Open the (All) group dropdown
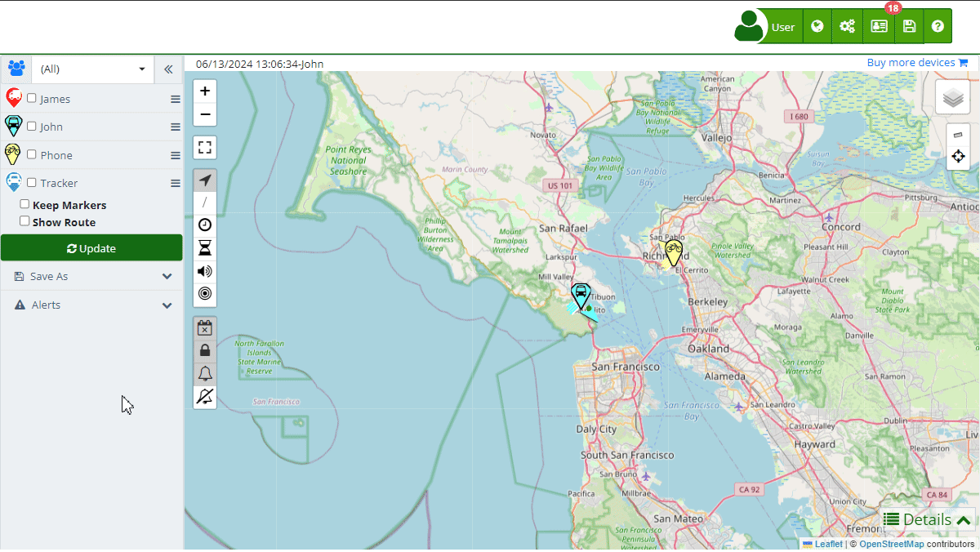This screenshot has width=980, height=552. click(92, 69)
